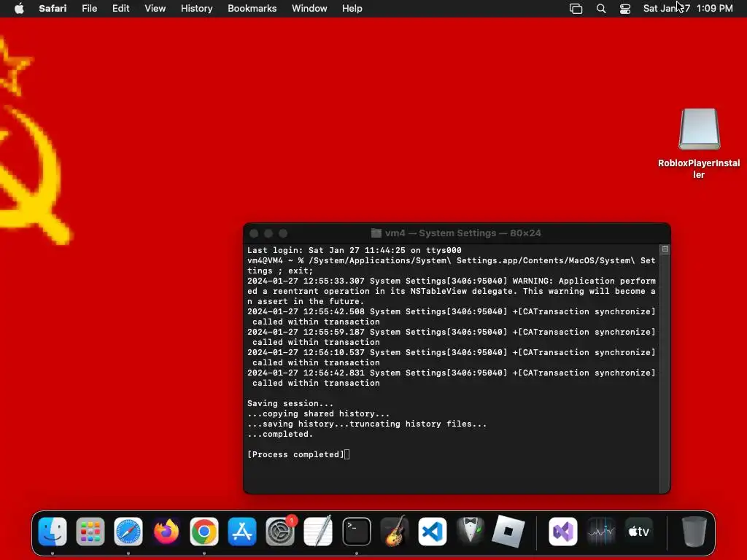Open the Bookmarks menu
This screenshot has height=560, width=747.
pos(252,9)
